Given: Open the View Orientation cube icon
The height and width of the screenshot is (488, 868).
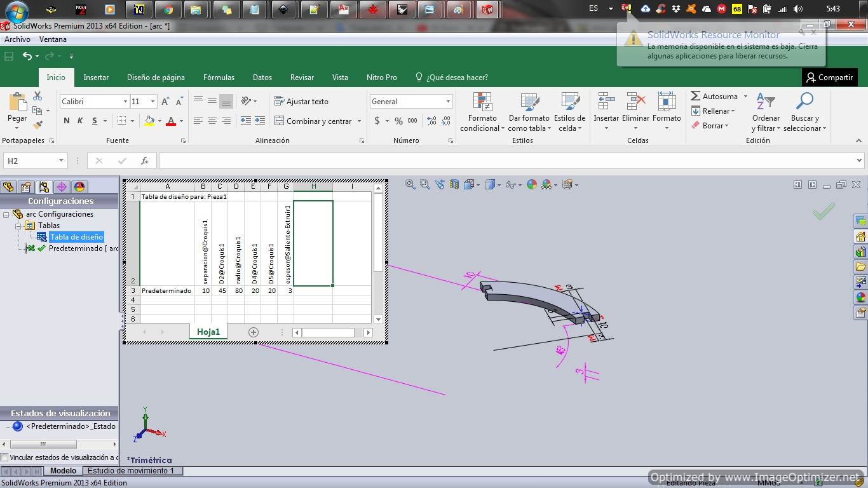Looking at the screenshot, I should click(469, 184).
